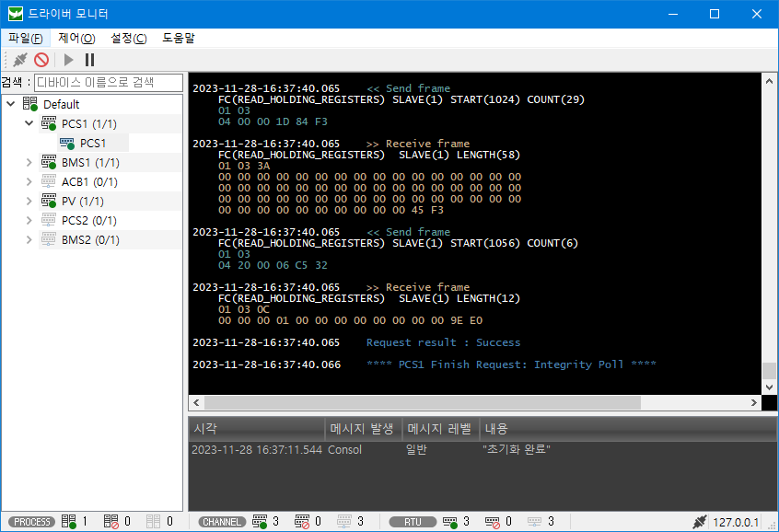The width and height of the screenshot is (779, 532).
Task: Click the PCS1 device icon under PCS1 channel
Action: click(x=67, y=143)
